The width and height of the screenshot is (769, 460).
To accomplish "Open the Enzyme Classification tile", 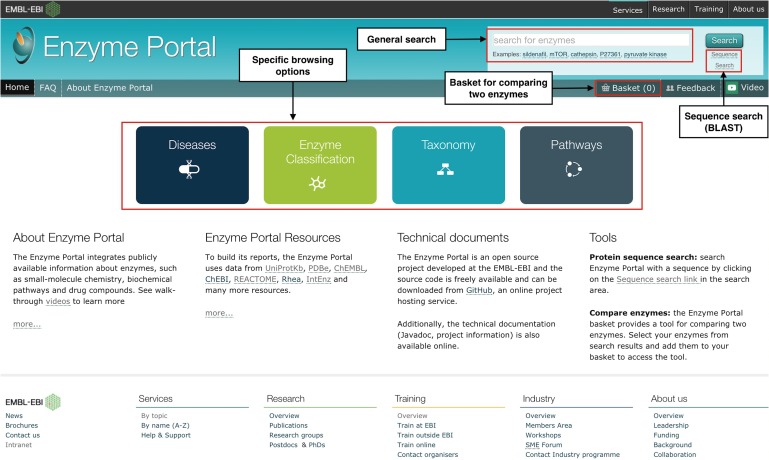I will tap(320, 165).
